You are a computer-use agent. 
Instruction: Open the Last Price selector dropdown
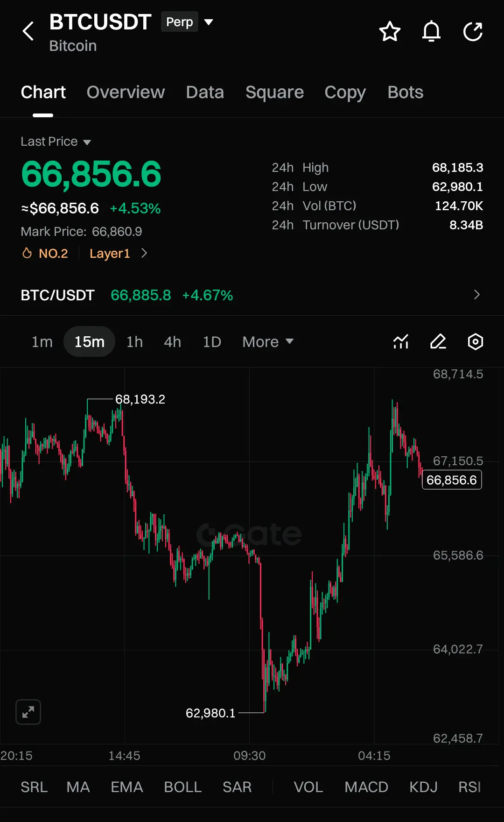tap(56, 142)
